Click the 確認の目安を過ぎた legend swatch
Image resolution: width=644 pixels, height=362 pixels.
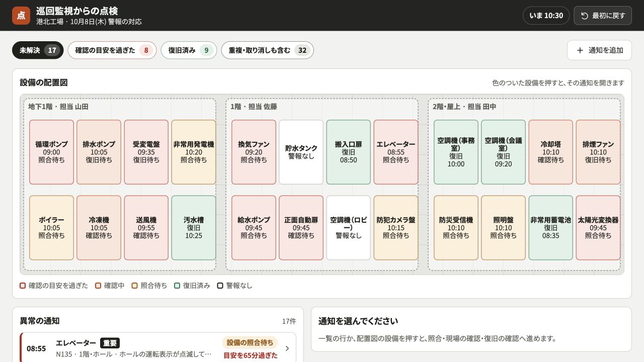tap(23, 286)
